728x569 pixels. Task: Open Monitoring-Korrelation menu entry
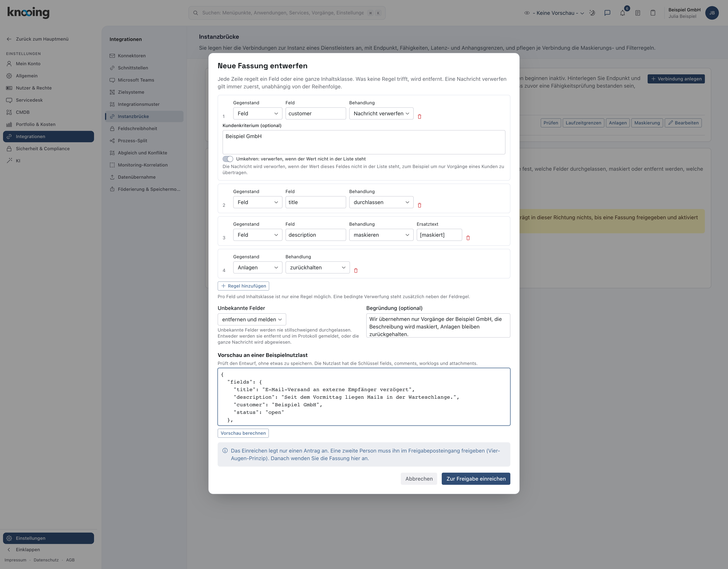(x=144, y=165)
